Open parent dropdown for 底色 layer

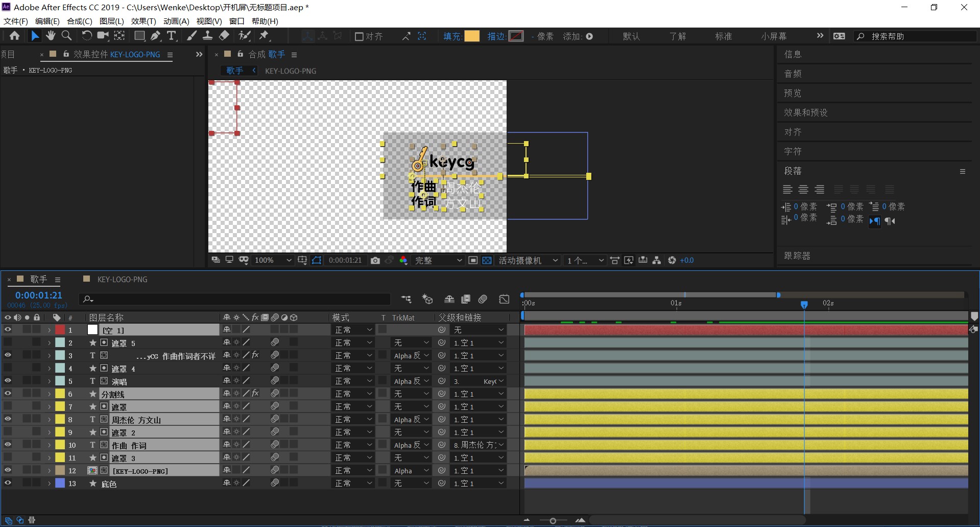tap(479, 484)
